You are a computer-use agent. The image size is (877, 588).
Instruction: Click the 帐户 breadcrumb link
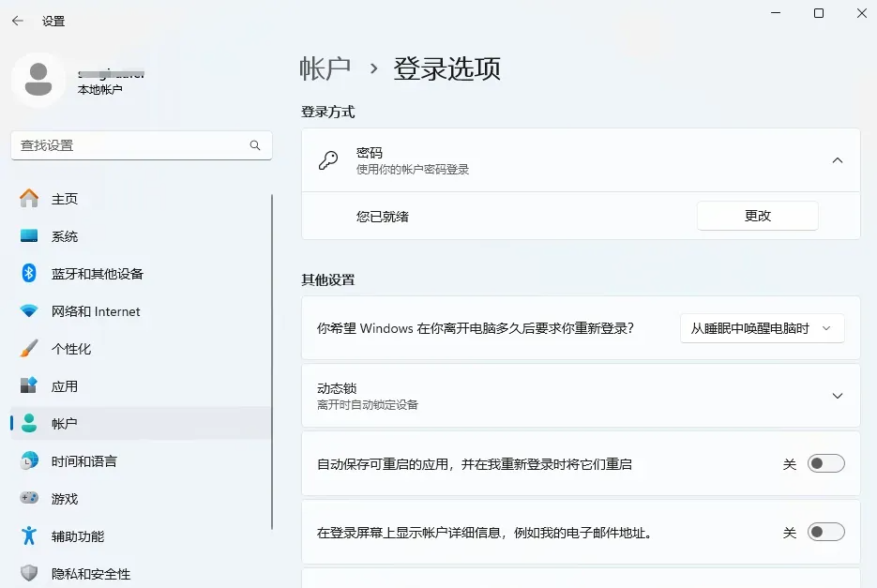(325, 68)
